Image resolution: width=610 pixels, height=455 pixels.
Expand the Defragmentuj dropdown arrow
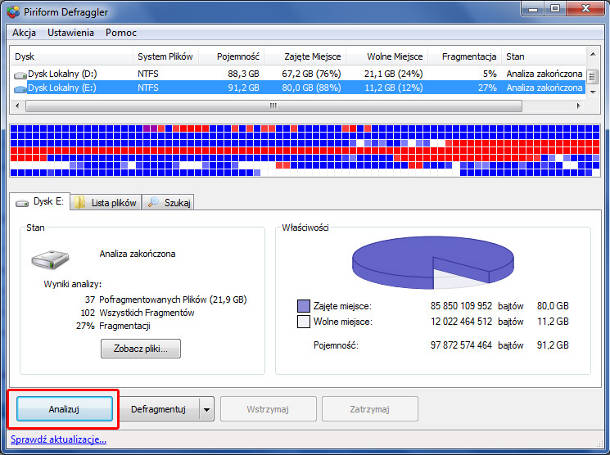(207, 410)
